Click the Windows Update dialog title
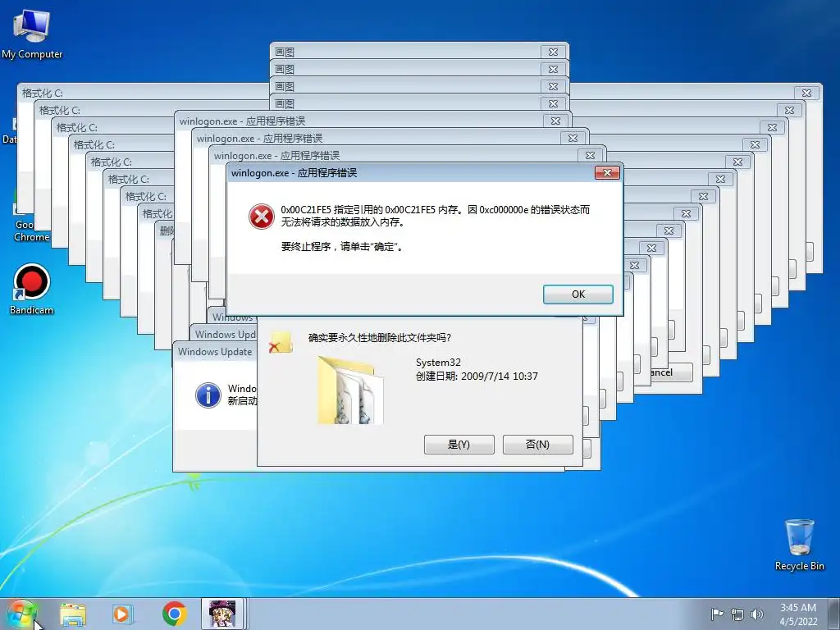 [215, 351]
